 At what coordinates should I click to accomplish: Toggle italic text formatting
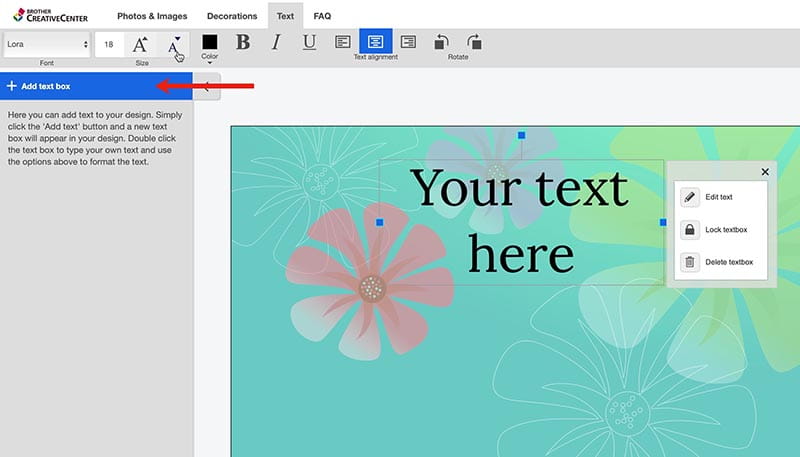(276, 42)
